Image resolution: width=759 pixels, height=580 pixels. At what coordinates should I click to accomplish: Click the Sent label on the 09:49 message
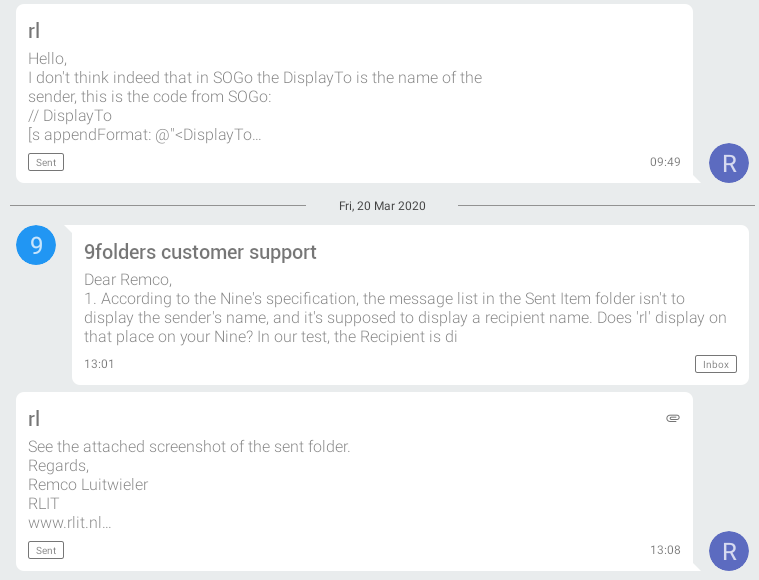click(x=46, y=162)
